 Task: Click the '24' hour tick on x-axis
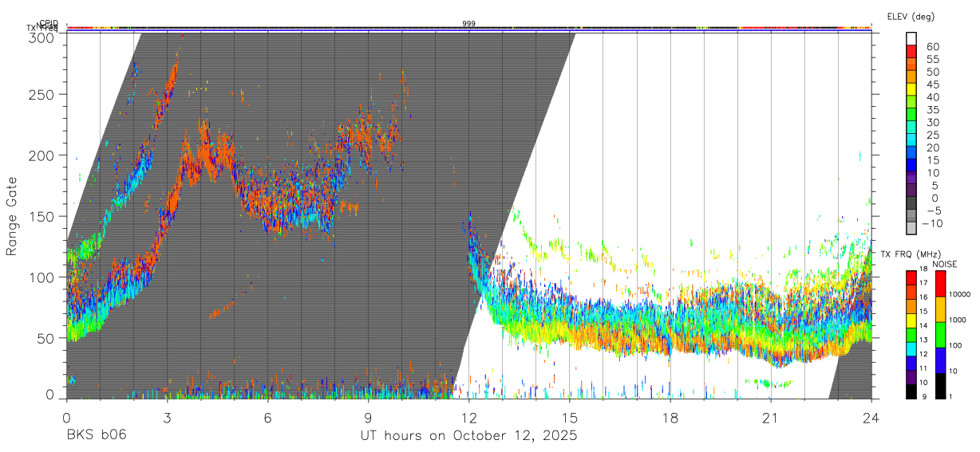871,418
